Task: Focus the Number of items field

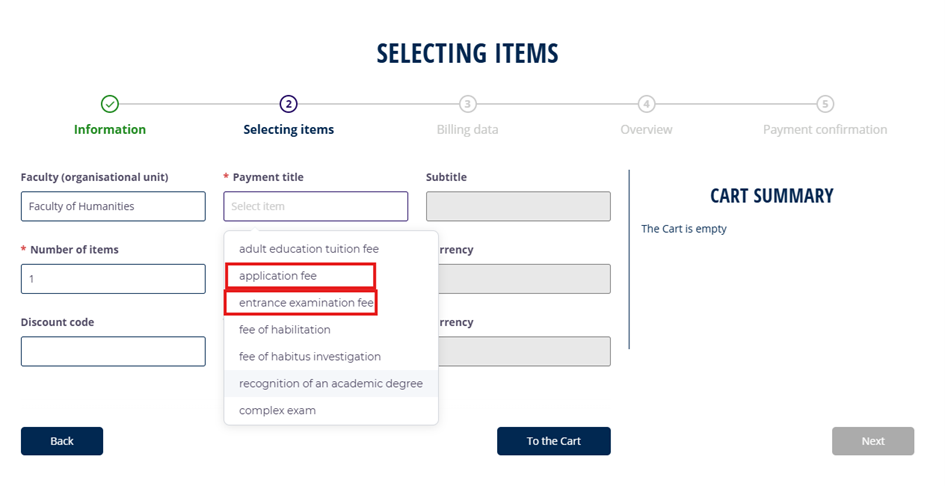Action: point(113,279)
